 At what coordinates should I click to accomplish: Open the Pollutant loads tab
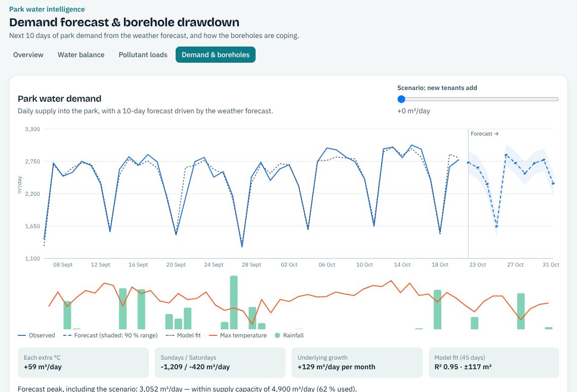click(143, 55)
